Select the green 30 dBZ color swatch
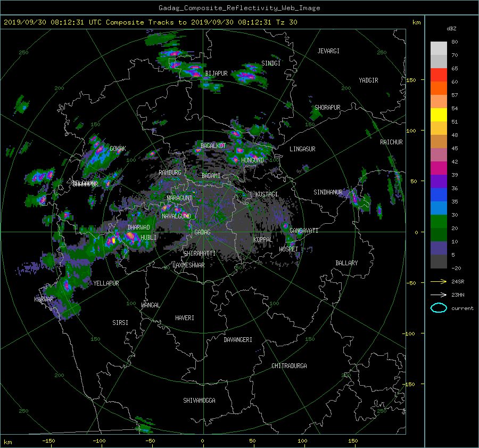 click(x=439, y=222)
